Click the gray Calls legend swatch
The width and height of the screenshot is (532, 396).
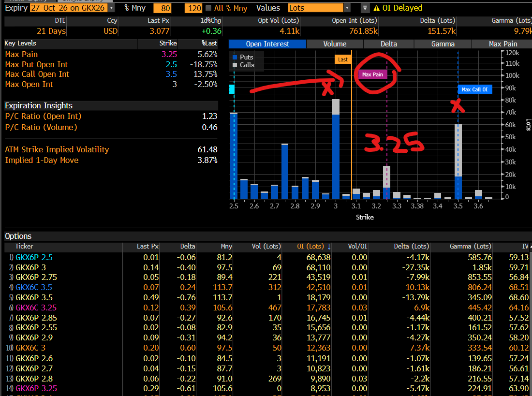[x=235, y=65]
